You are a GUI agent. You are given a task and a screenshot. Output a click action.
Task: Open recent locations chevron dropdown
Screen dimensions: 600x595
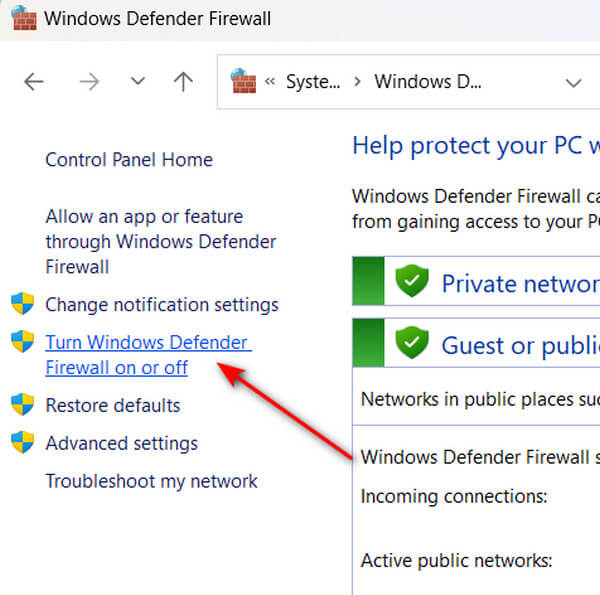[x=137, y=81]
